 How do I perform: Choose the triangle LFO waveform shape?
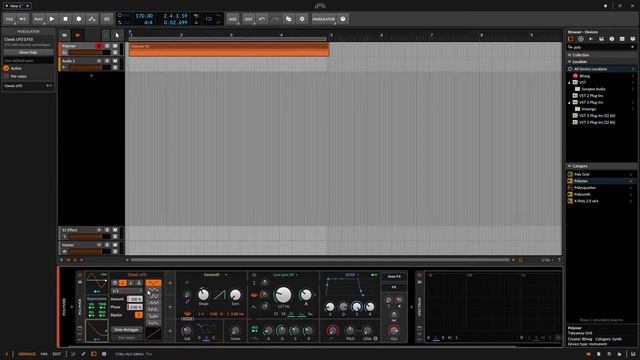[153, 289]
